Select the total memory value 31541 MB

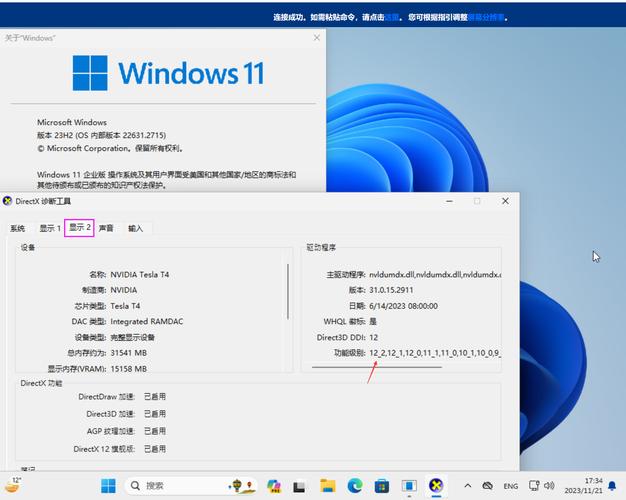click(129, 353)
